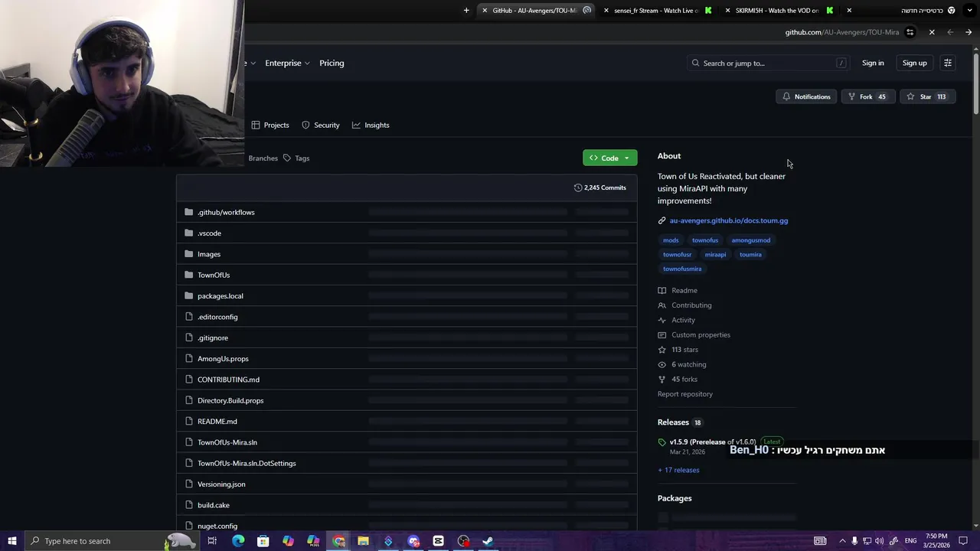Open the build.cake file
The height and width of the screenshot is (551, 980).
point(214,505)
